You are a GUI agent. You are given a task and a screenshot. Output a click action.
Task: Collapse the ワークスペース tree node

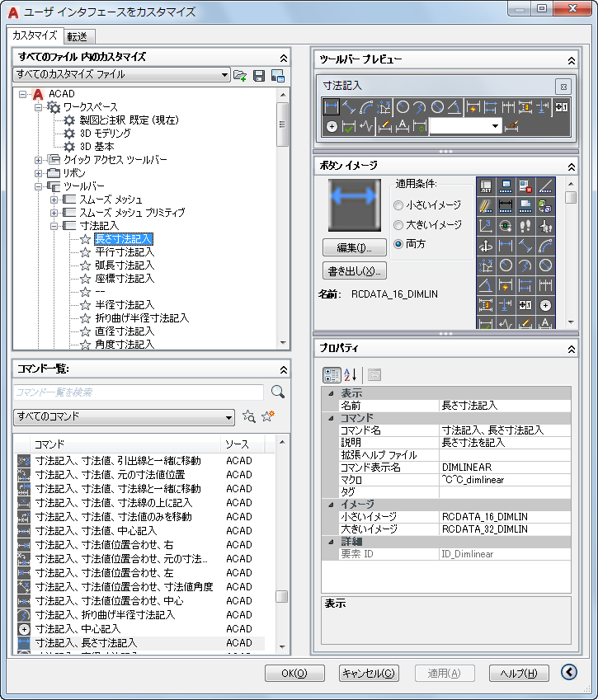click(x=39, y=107)
